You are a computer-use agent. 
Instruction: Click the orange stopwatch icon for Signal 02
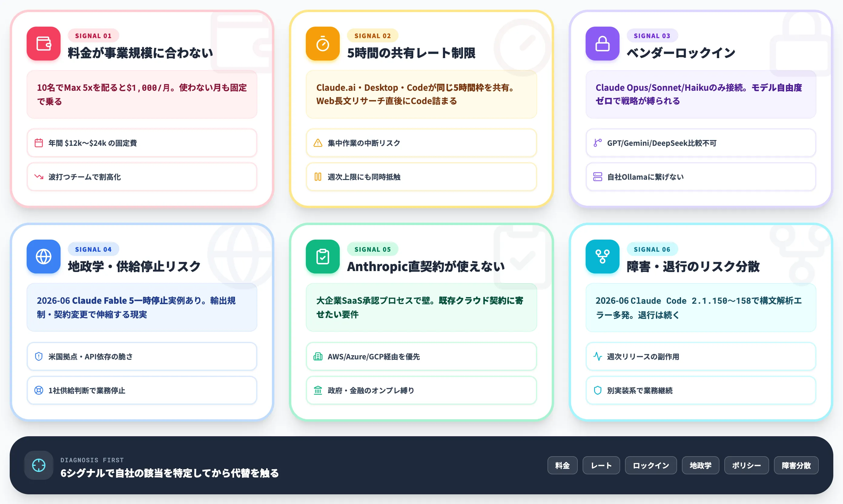click(x=322, y=44)
